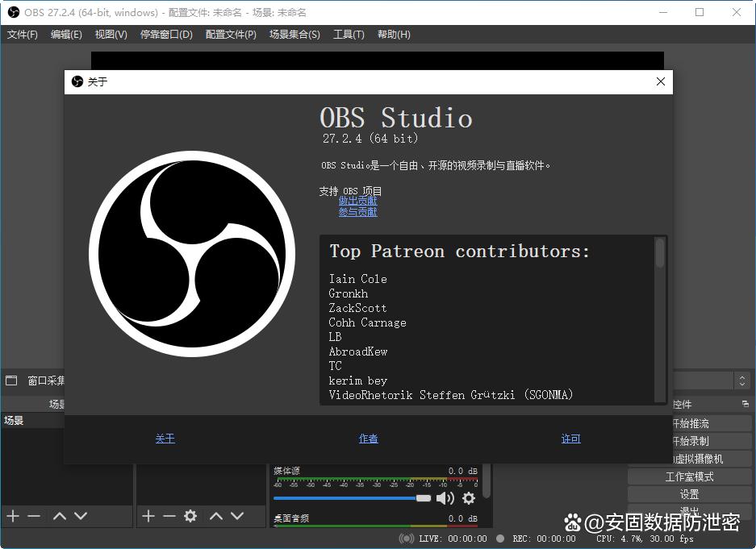Image resolution: width=756 pixels, height=549 pixels.
Task: Click the 作者 link in About dialog
Action: (368, 439)
